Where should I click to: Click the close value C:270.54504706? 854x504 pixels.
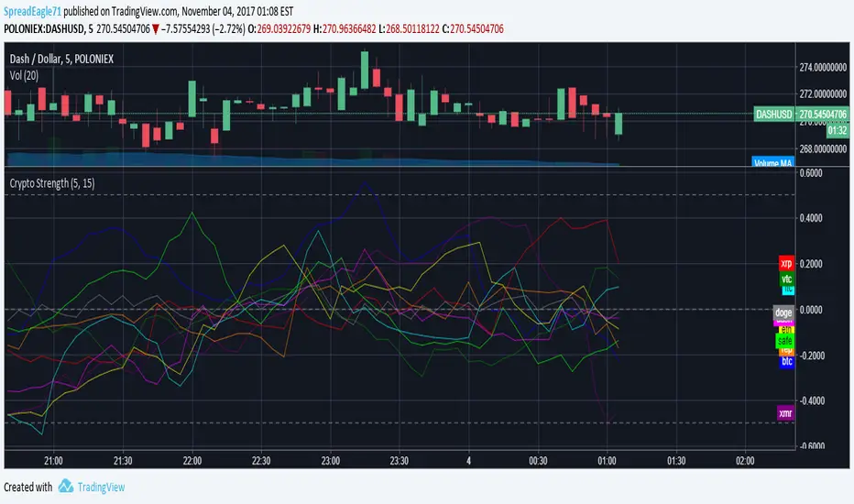point(473,29)
